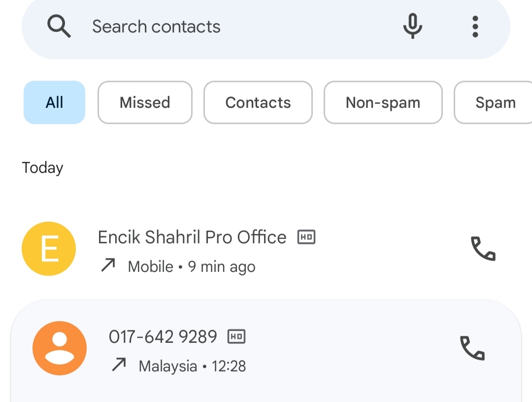Tap HD badge next to 017-642 9289
This screenshot has height=402, width=532.
236,337
